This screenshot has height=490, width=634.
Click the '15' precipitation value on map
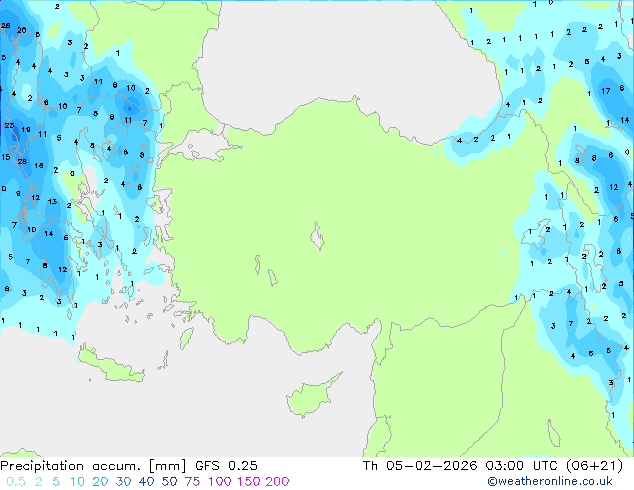click(x=6, y=157)
